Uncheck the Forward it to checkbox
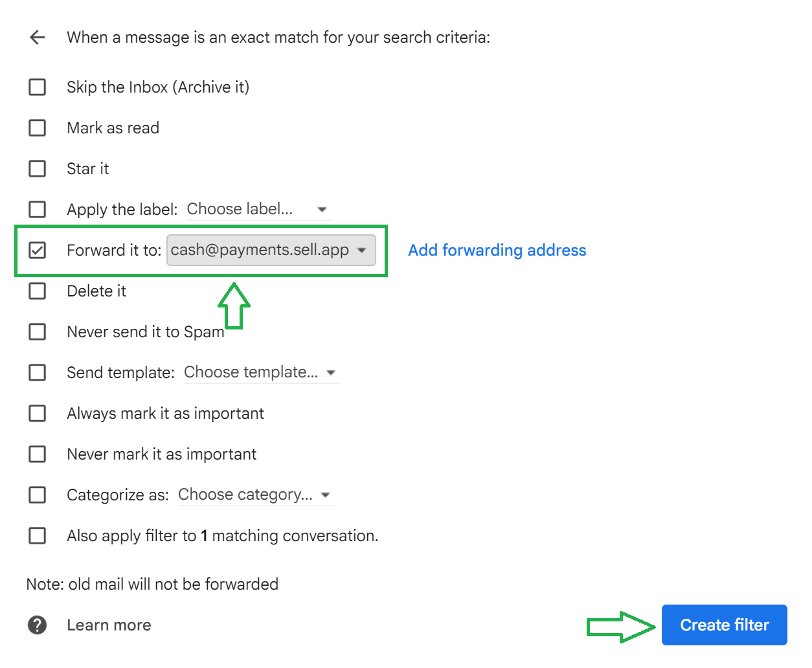 38,251
